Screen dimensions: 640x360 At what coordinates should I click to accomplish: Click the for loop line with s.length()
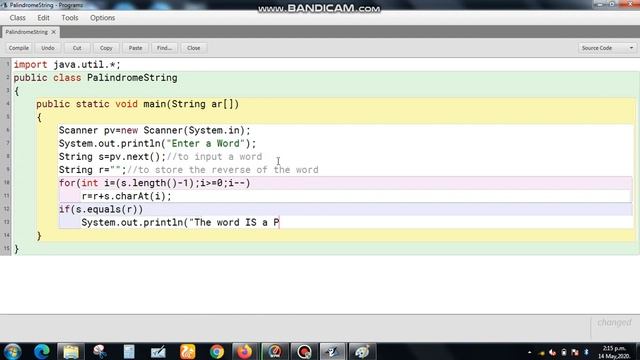click(155, 183)
